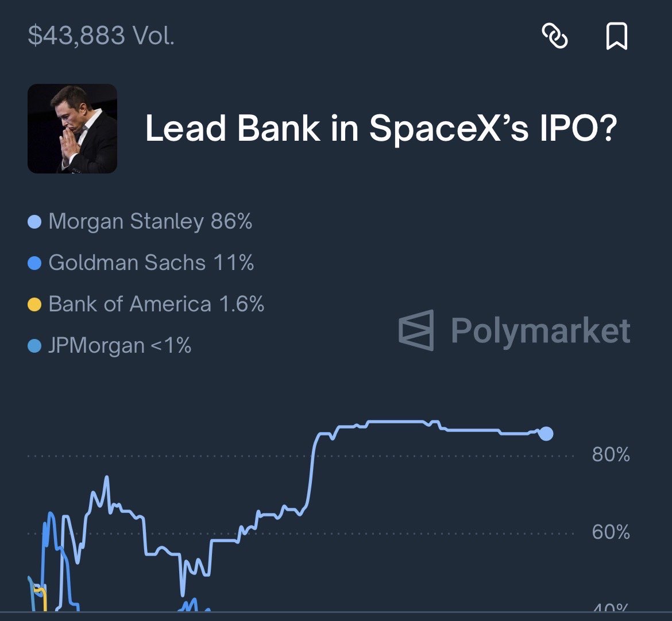Tap the Elon Musk market image
Viewport: 672px width, 621px height.
tap(72, 128)
